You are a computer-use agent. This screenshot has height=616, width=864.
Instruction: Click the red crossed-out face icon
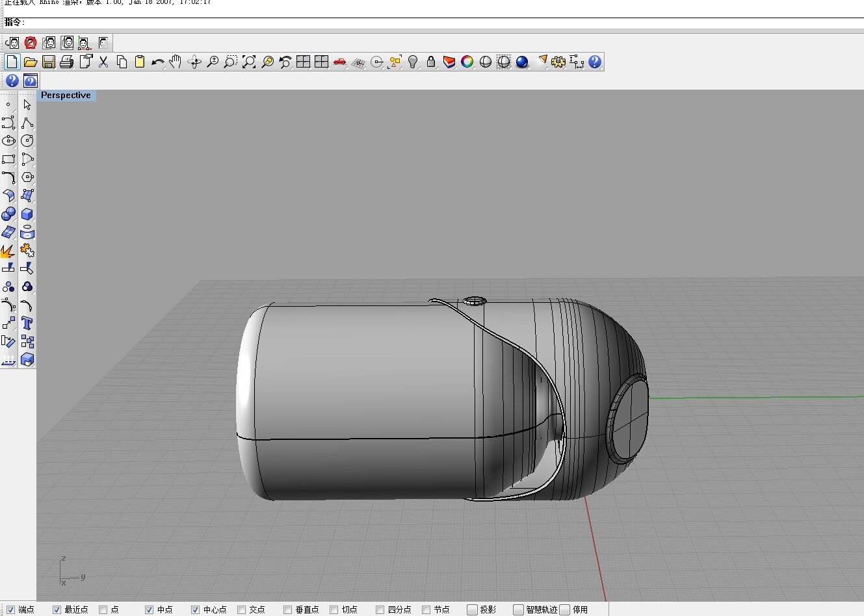tap(30, 43)
